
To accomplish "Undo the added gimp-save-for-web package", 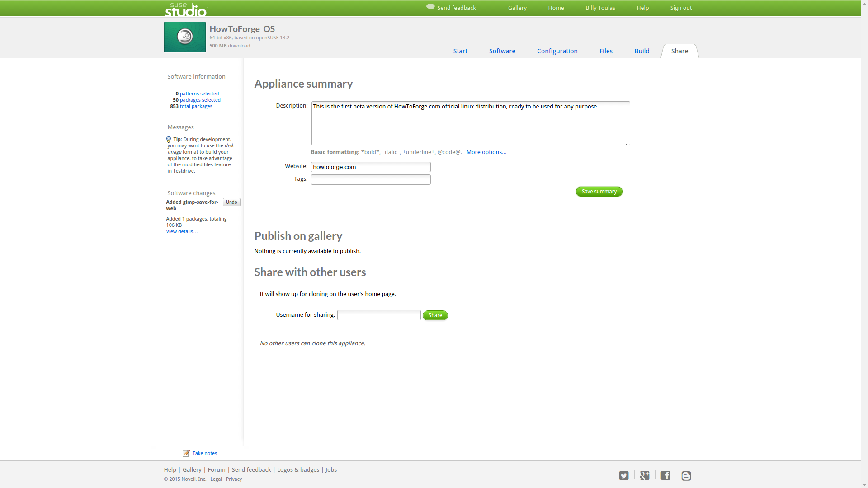I will click(231, 202).
